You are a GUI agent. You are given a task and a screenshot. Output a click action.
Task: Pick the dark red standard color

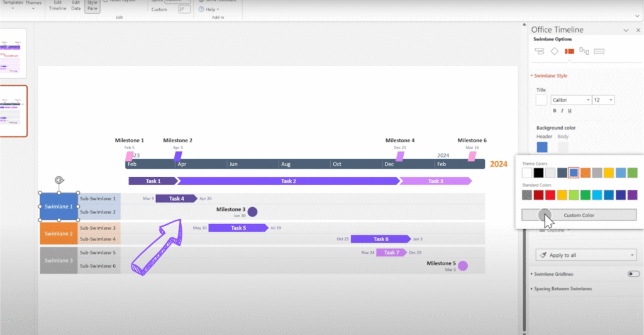tap(538, 195)
